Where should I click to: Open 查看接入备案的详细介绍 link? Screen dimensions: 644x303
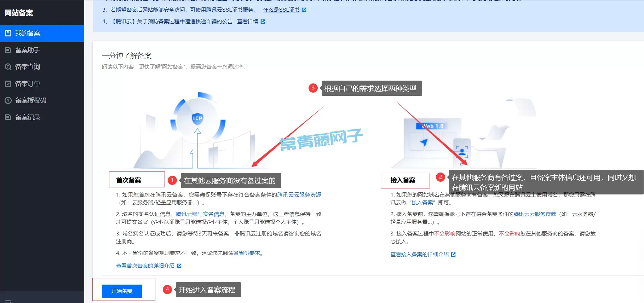click(419, 255)
